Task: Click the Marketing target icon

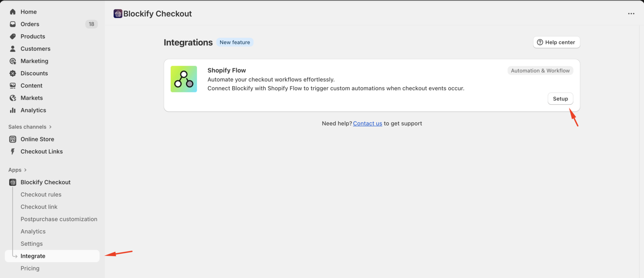Action: click(13, 61)
